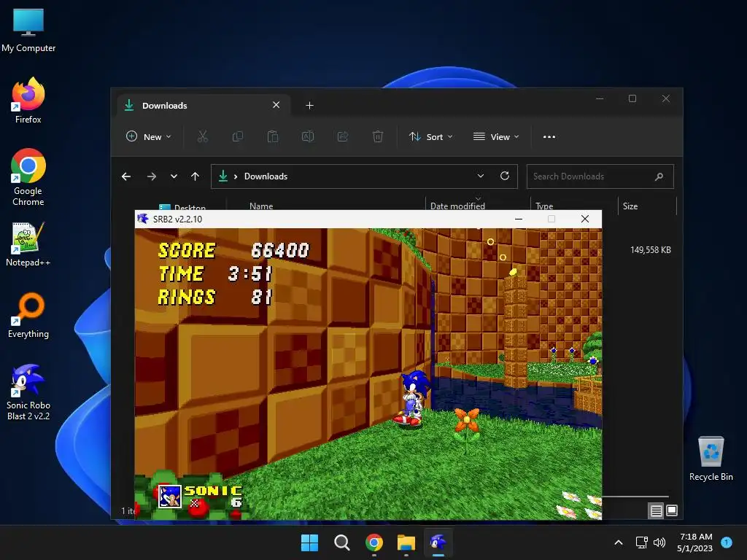Viewport: 747px width, 560px height.
Task: Open the Sort dropdown menu
Action: 430,136
